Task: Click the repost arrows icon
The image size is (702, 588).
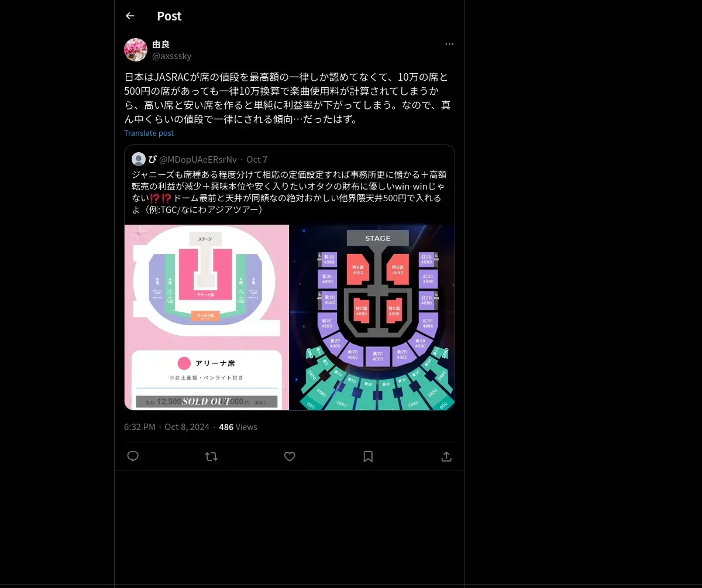Action: (211, 456)
